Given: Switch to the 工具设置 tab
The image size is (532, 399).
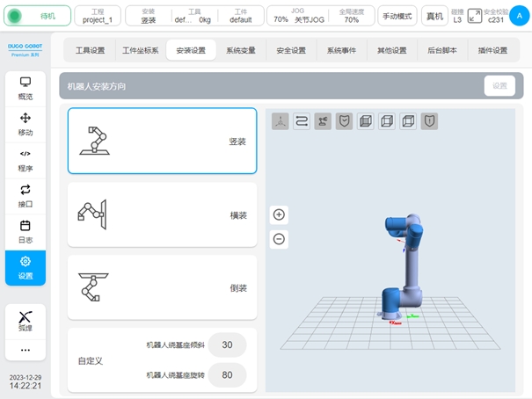Looking at the screenshot, I should (x=90, y=51).
